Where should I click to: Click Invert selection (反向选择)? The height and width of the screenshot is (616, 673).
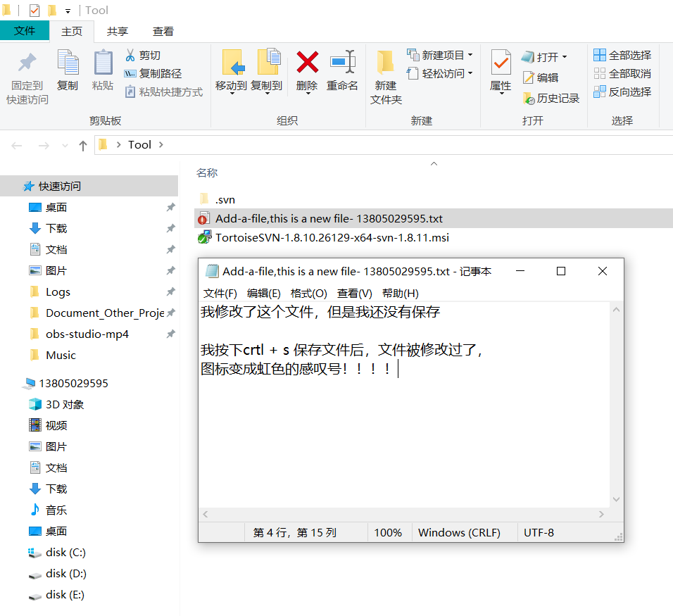(622, 92)
